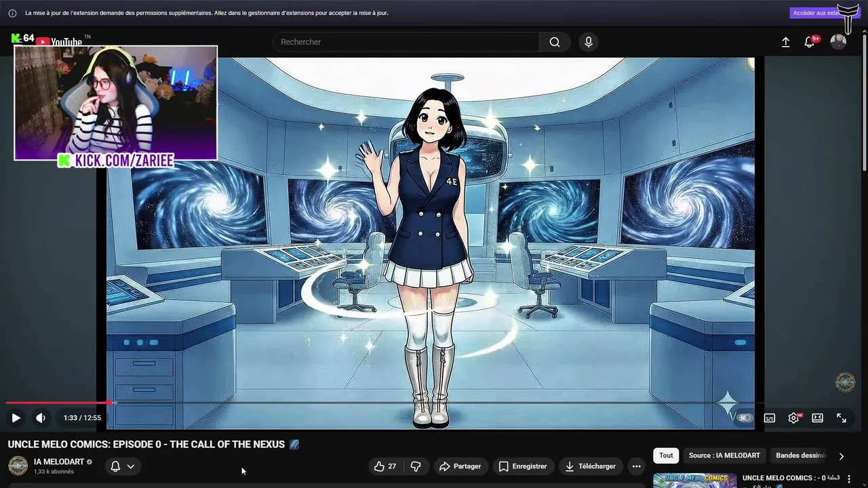Show more filter chips with right chevron
The width and height of the screenshot is (868, 488).
click(842, 456)
